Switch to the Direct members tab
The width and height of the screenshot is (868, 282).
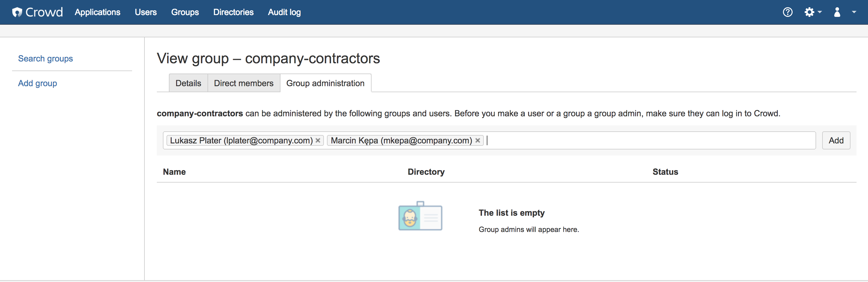[244, 83]
